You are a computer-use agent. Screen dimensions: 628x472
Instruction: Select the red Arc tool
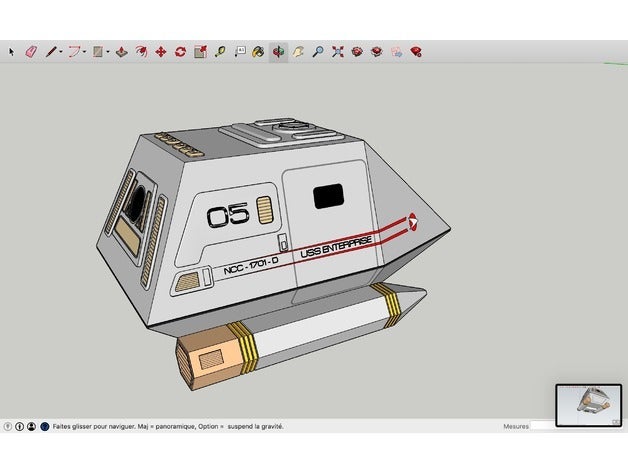74,52
